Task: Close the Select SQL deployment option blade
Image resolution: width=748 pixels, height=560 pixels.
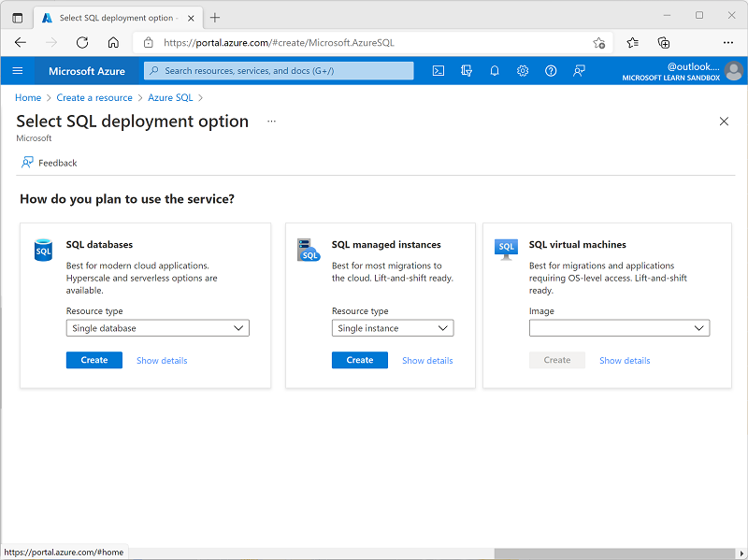Action: point(724,122)
